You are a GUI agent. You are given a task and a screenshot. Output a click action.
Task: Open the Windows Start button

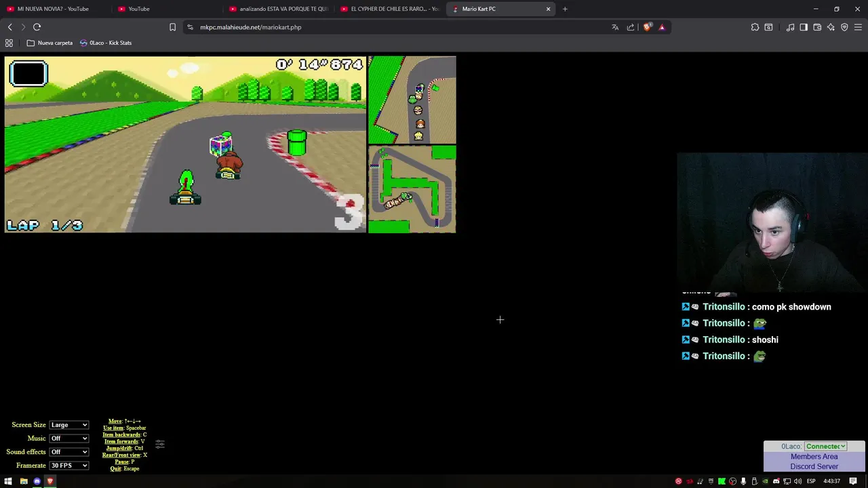coord(8,481)
